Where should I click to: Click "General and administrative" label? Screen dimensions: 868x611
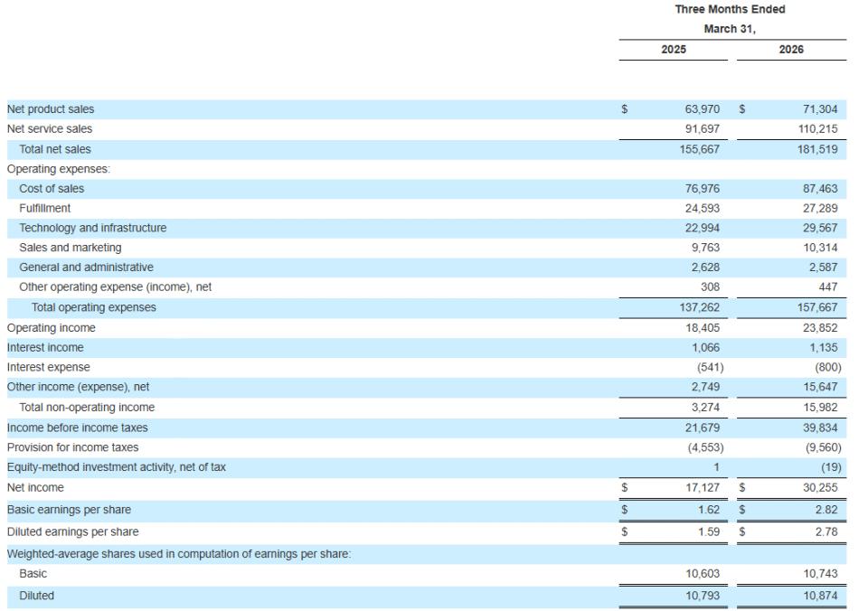tap(87, 268)
